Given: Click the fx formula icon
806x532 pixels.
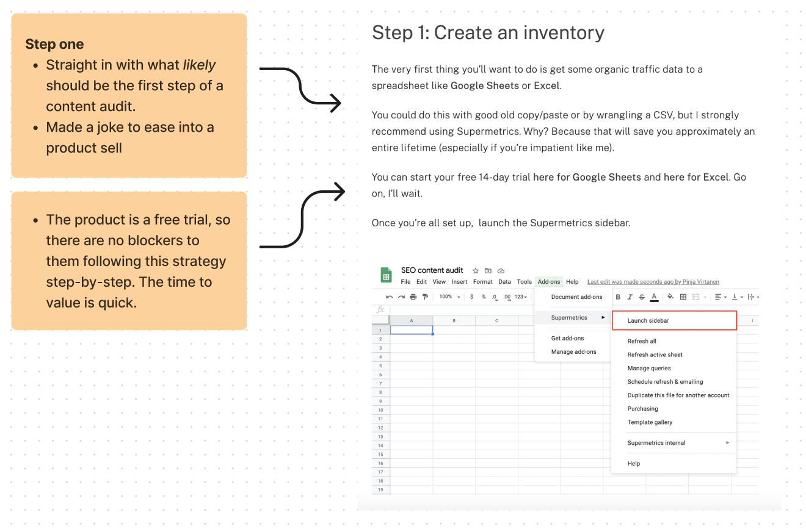Looking at the screenshot, I should (381, 309).
